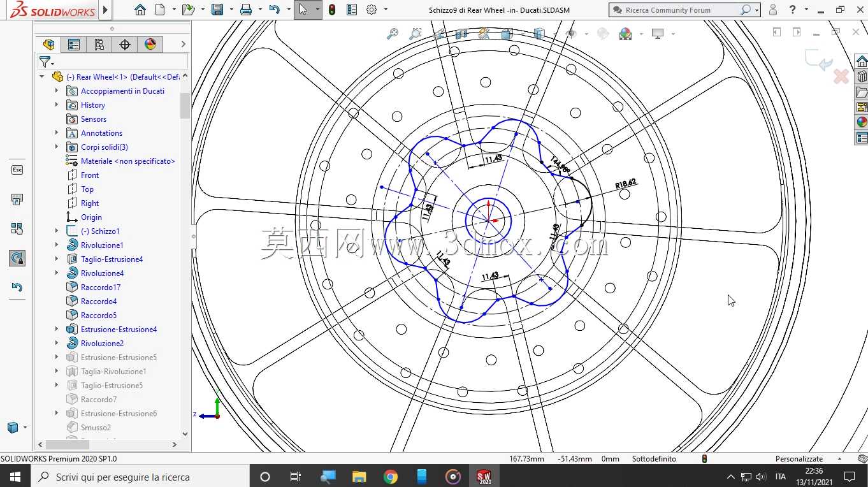868x487 pixels.
Task: Switch to ConfigurationManager tab
Action: pyautogui.click(x=99, y=44)
